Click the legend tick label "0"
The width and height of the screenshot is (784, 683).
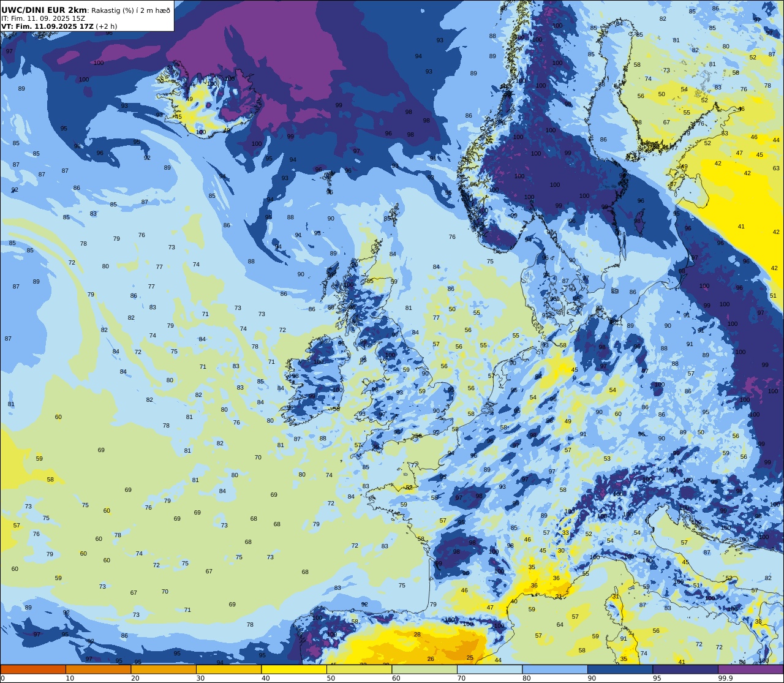pyautogui.click(x=2, y=678)
